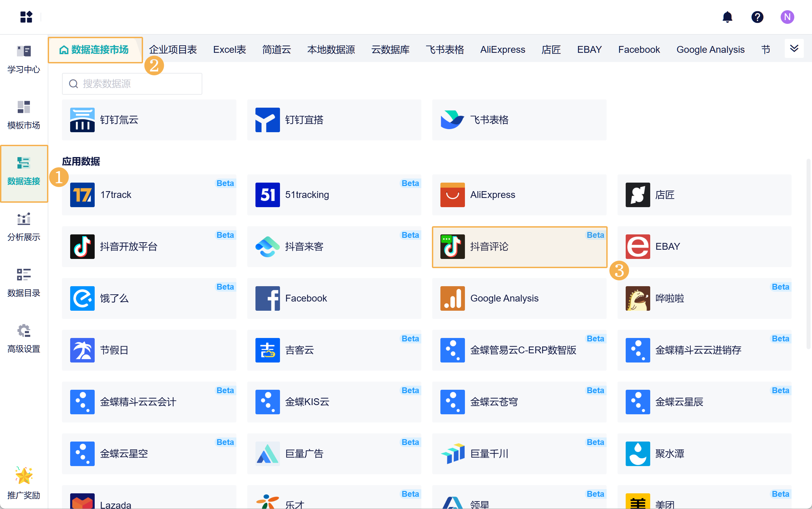Choose the Facebook data source card
This screenshot has height=509, width=812.
pos(334,298)
